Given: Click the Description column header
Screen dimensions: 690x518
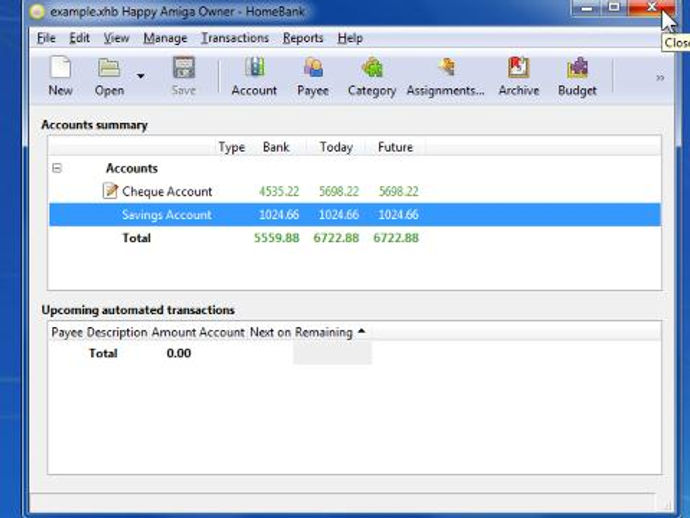Looking at the screenshot, I should [x=117, y=332].
